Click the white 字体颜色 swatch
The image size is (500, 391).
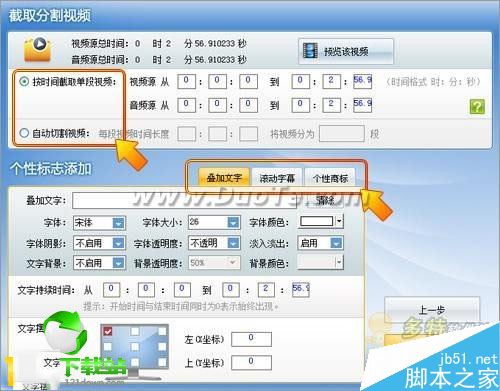tap(316, 221)
